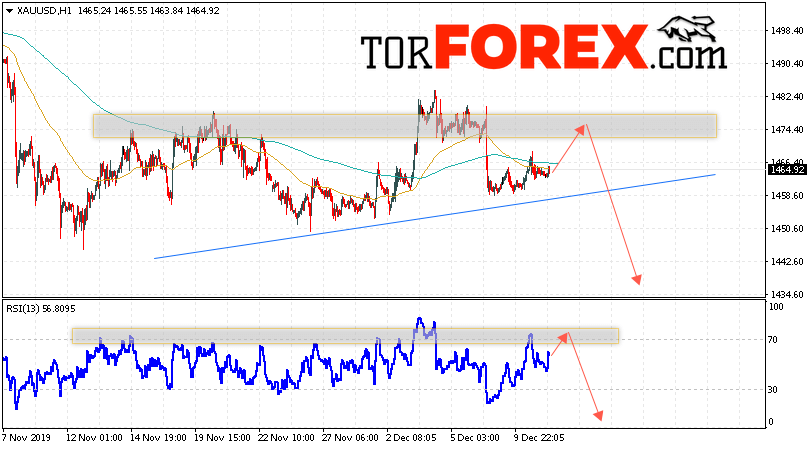The width and height of the screenshot is (811, 449).
Task: Click the 2 Dec 08:05 time label
Action: pos(412,438)
